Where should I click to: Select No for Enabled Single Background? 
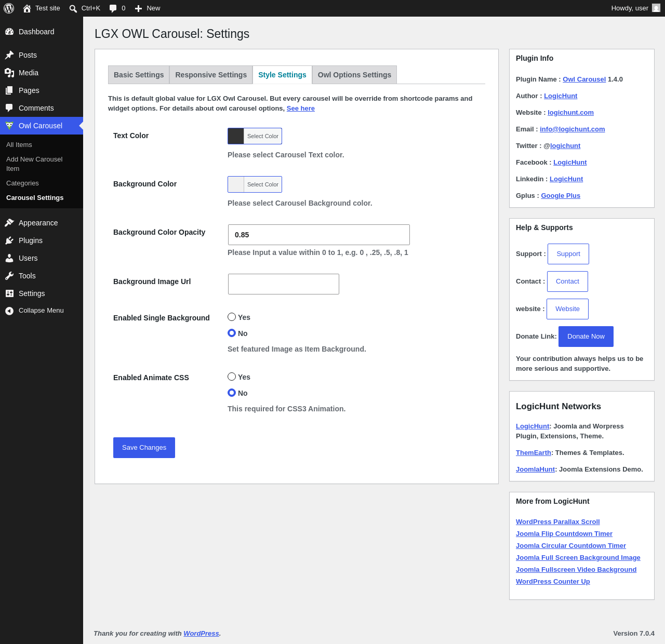click(232, 333)
